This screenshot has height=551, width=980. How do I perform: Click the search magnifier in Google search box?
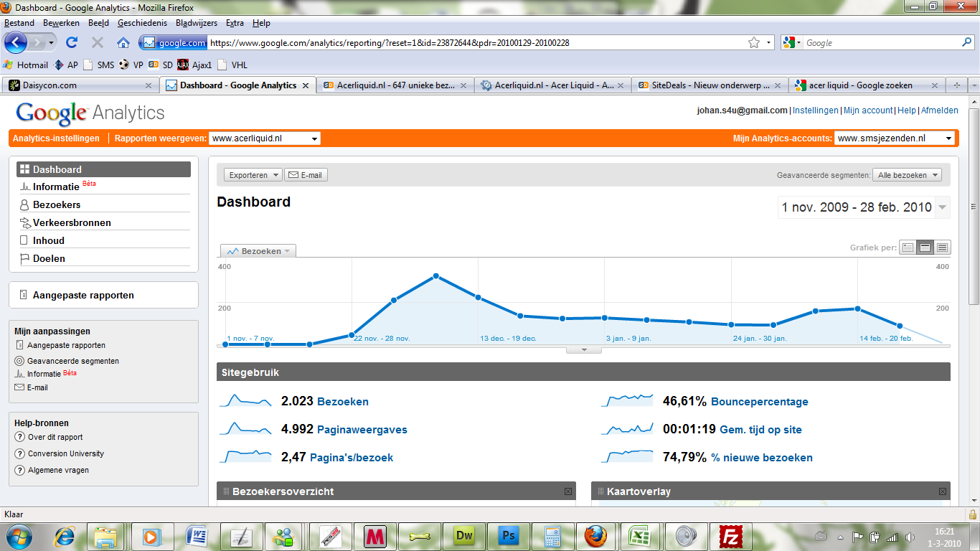[x=966, y=42]
